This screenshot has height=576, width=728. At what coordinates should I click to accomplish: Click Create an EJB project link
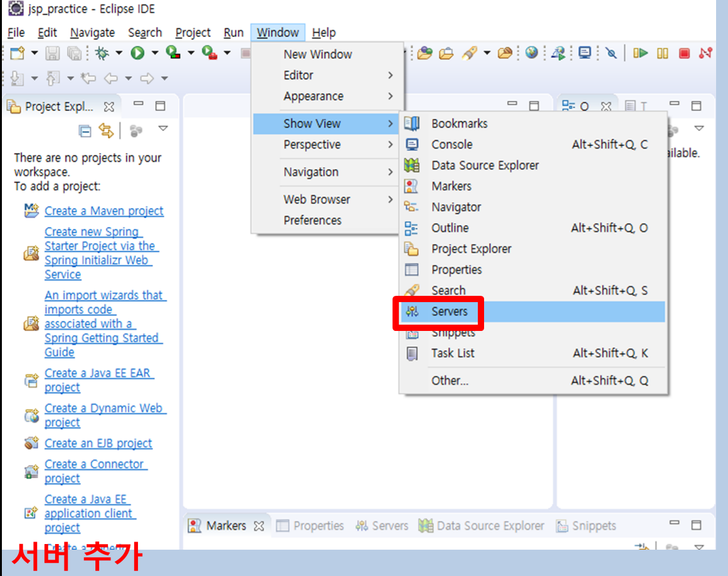[98, 443]
